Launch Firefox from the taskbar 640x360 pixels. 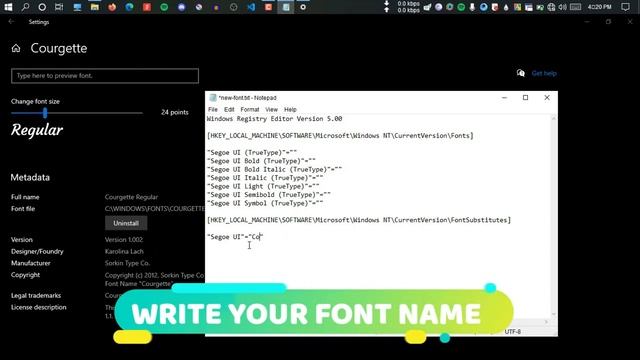[x=112, y=7]
